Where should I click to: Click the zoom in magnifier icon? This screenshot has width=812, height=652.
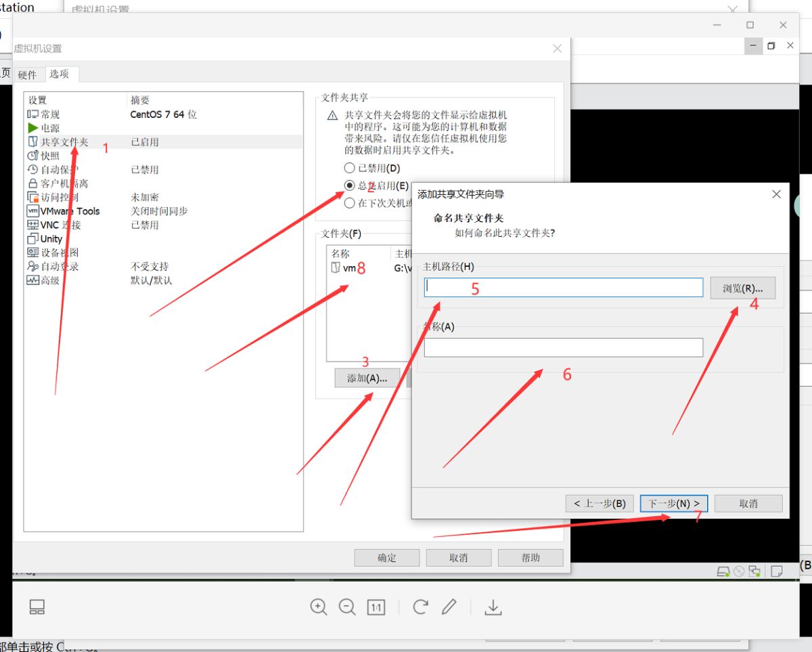coord(319,607)
